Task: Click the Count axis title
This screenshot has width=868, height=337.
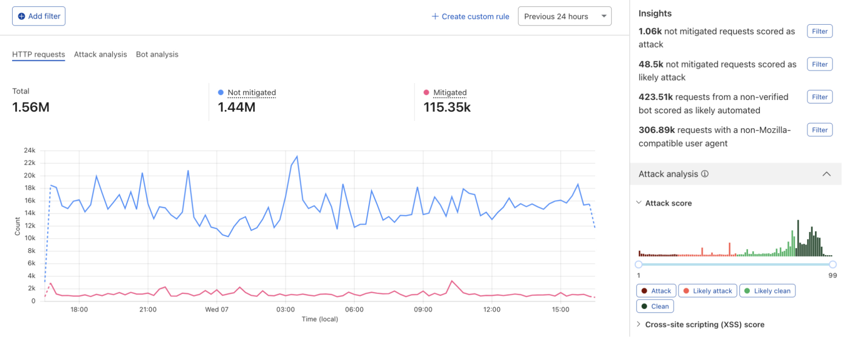Action: 17,226
